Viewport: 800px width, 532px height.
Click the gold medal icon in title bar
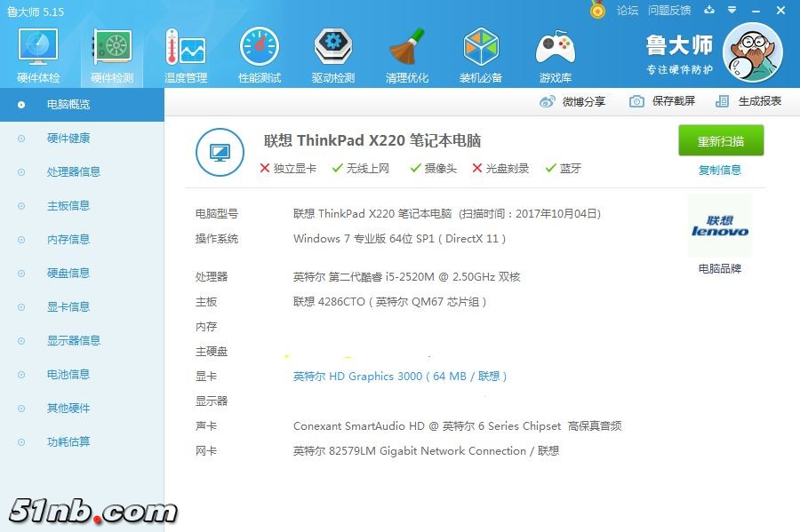tap(597, 11)
